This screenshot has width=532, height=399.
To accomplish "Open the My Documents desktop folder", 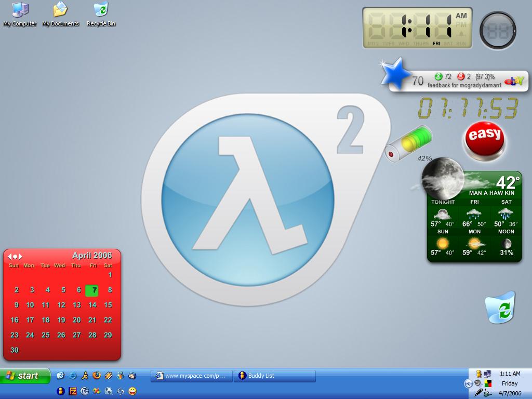I will [x=60, y=14].
